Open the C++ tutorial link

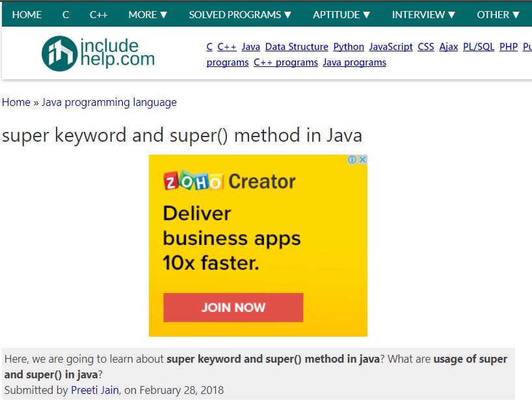point(227,46)
